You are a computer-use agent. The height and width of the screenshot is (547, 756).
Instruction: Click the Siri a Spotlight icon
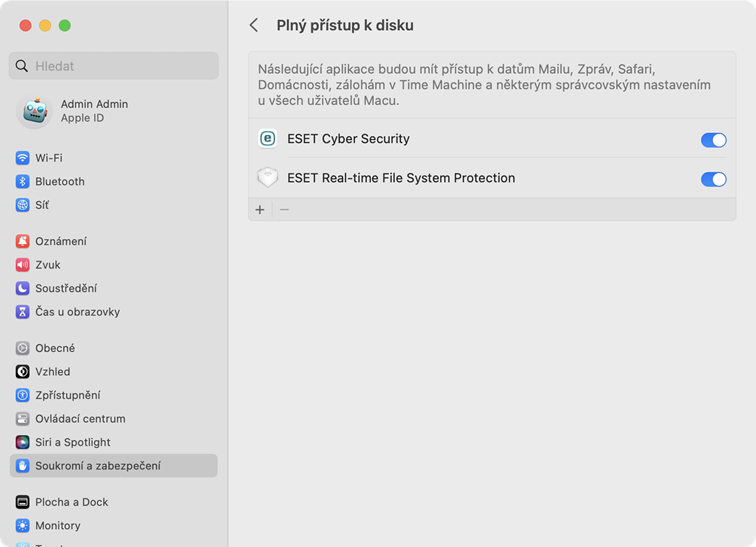[x=23, y=442]
